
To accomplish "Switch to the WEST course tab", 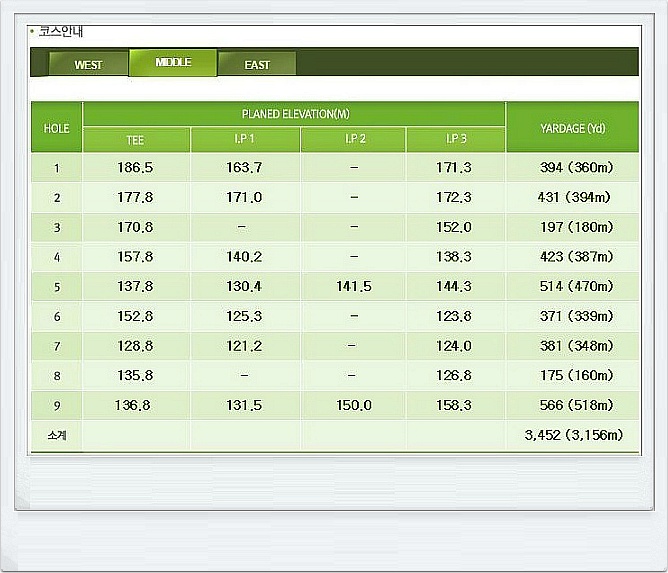I will [x=88, y=64].
